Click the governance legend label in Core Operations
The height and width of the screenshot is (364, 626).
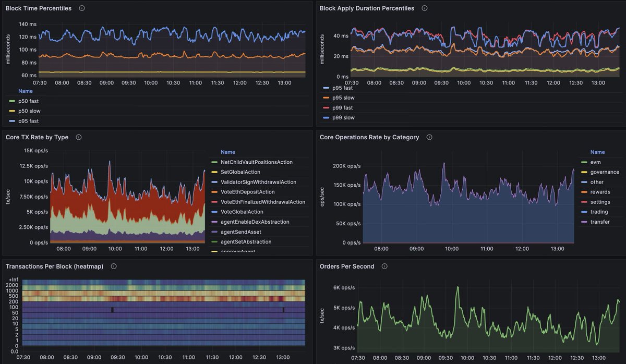[605, 172]
